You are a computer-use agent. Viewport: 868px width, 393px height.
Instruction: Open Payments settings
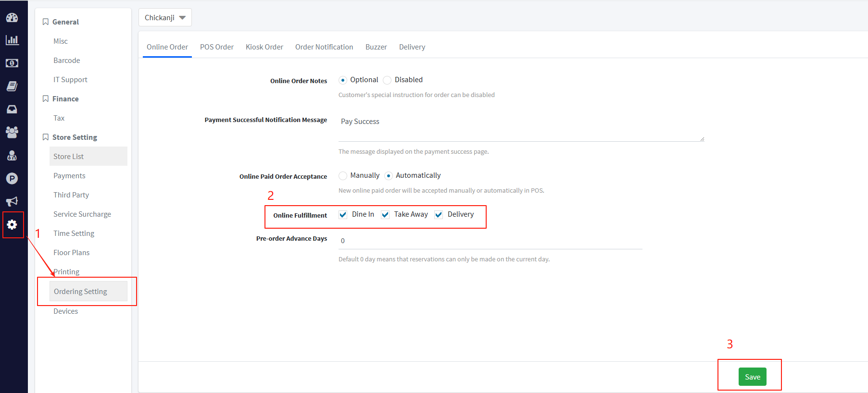point(88,176)
